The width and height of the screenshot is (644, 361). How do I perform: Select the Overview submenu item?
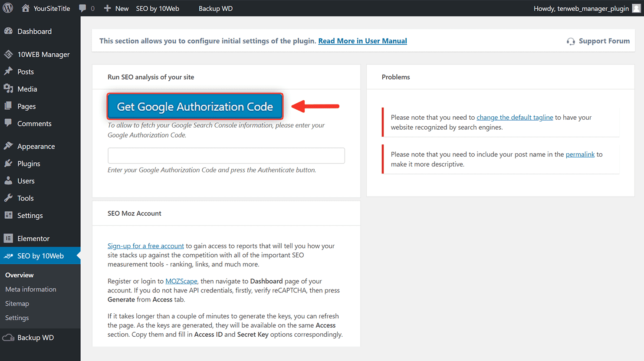[x=20, y=275]
